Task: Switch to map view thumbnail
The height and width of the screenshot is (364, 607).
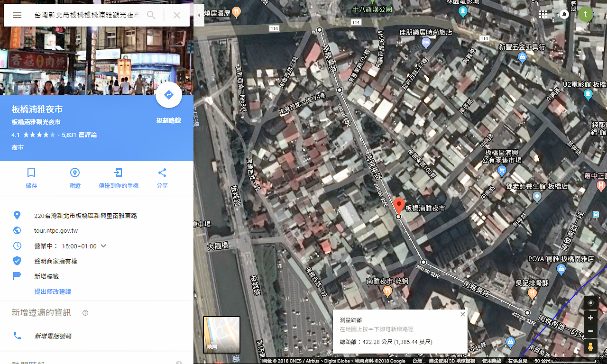Action: pos(221,335)
